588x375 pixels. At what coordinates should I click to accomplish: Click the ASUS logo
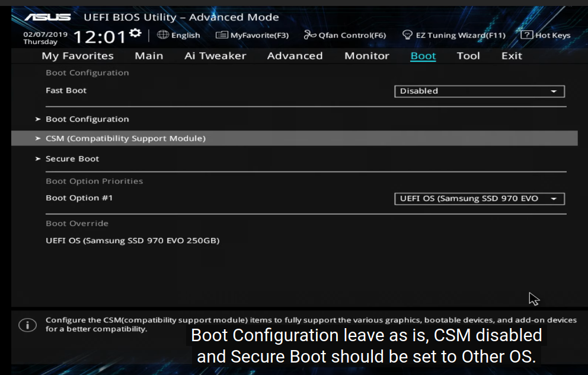(47, 17)
